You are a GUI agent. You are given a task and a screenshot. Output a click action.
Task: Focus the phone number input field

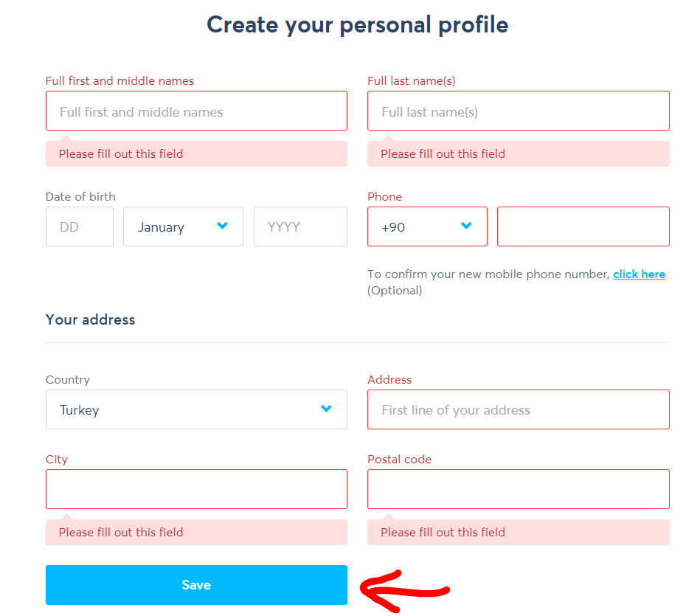[583, 226]
